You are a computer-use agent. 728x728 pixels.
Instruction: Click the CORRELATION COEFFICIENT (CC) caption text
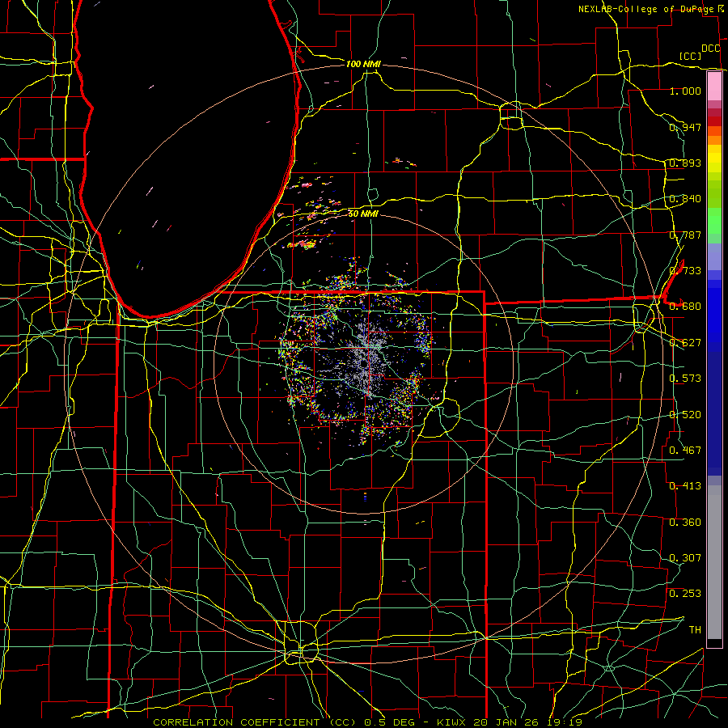(x=255, y=722)
